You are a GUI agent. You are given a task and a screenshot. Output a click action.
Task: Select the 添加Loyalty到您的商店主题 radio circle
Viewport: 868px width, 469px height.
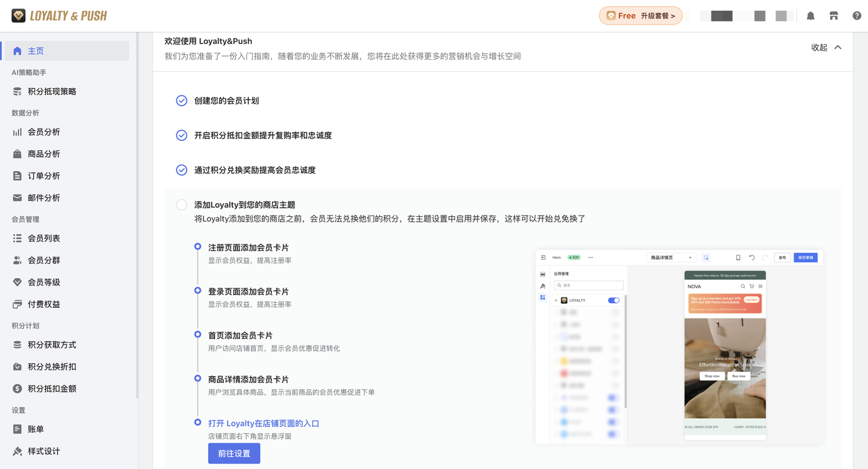tap(182, 205)
